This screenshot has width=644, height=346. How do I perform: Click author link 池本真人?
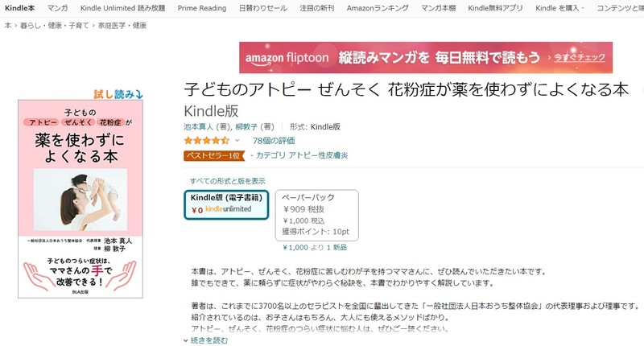198,127
